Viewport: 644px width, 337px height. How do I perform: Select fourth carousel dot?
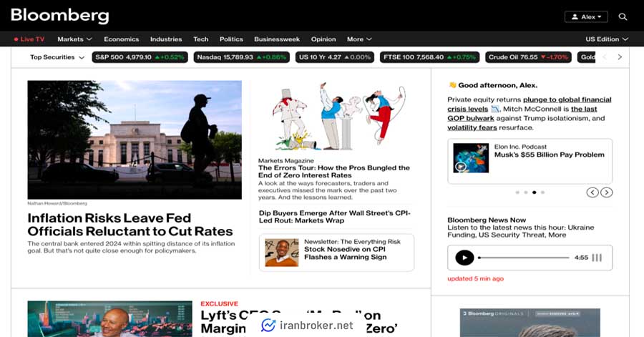542,192
